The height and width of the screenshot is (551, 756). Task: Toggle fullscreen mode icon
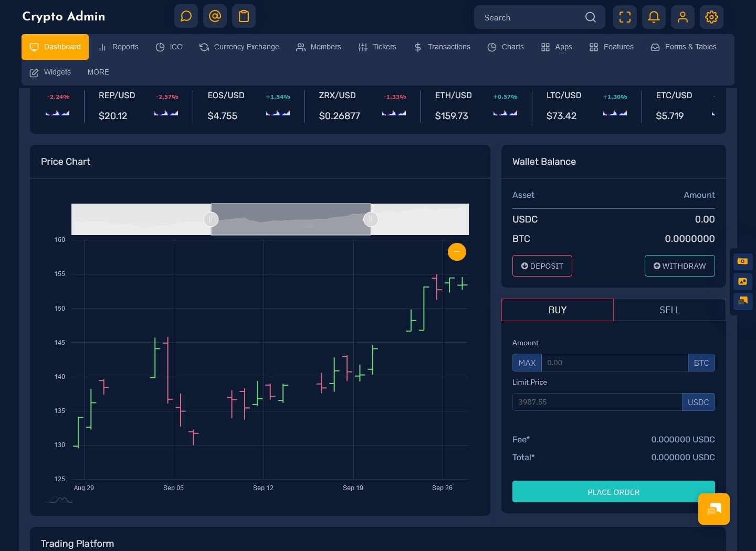click(625, 17)
